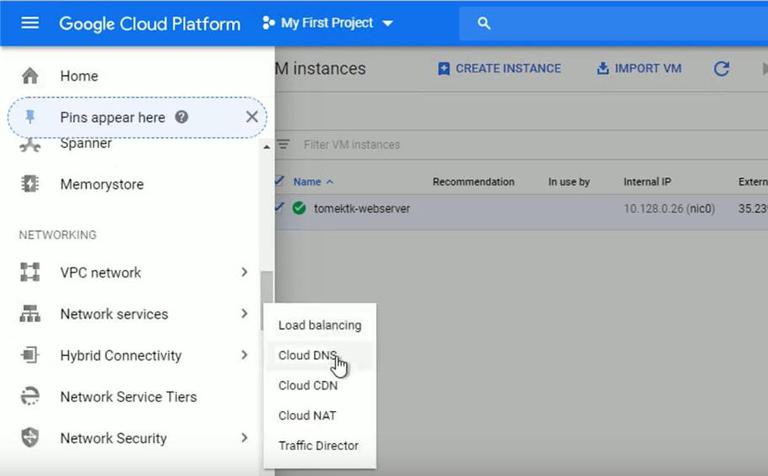Open Memorystore from the sidebar
768x476 pixels.
102,185
